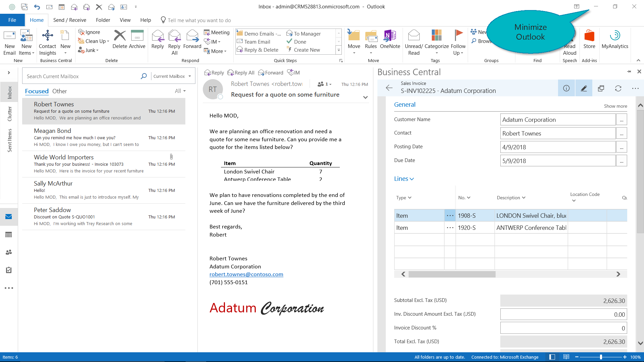Click the edit pencil icon in Business Central
The image size is (644, 362).
[584, 88]
